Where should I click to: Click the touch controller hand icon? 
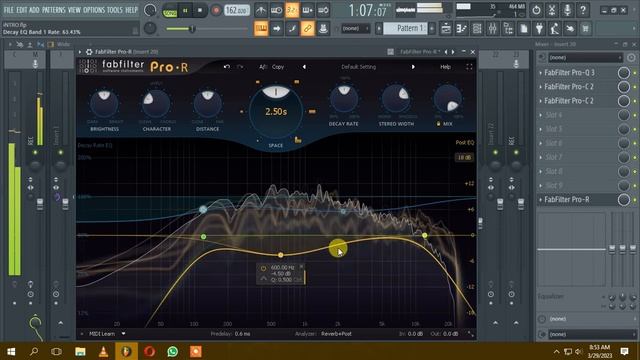tap(570, 29)
